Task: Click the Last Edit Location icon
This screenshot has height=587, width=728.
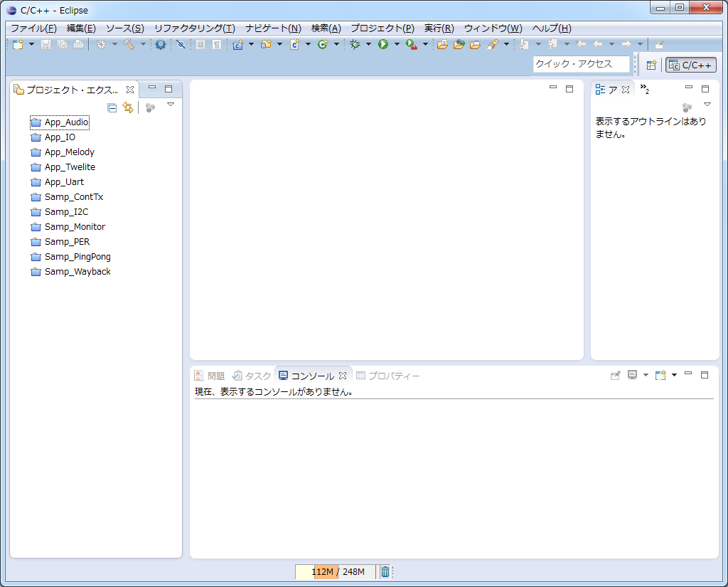Action: click(x=581, y=45)
